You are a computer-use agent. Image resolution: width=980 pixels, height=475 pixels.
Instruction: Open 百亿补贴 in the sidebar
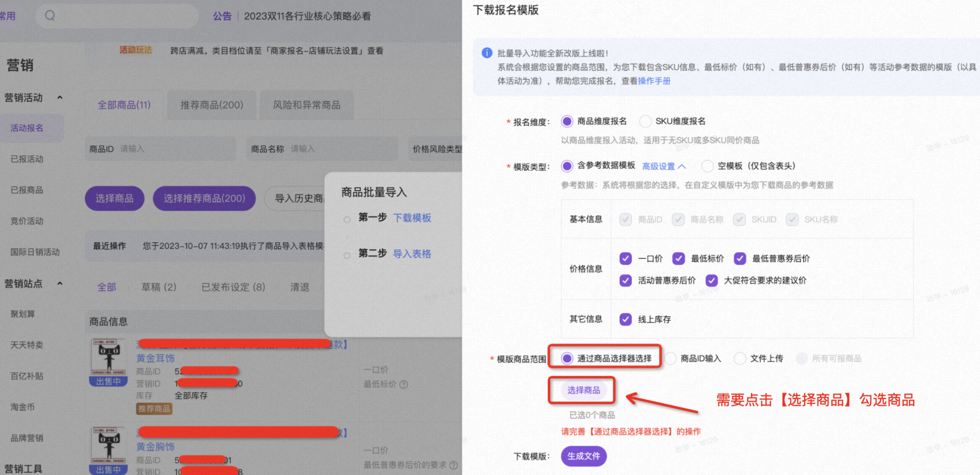click(x=27, y=376)
